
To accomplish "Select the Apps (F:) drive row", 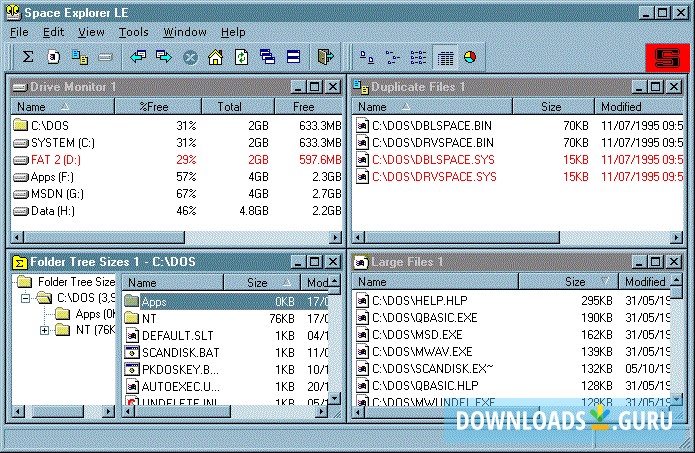I will 176,177.
